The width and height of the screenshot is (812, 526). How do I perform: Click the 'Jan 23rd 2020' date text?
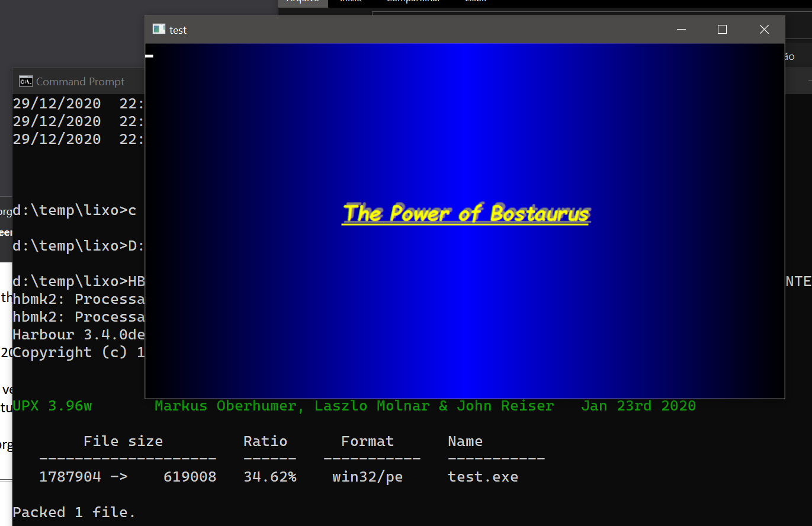(638, 406)
